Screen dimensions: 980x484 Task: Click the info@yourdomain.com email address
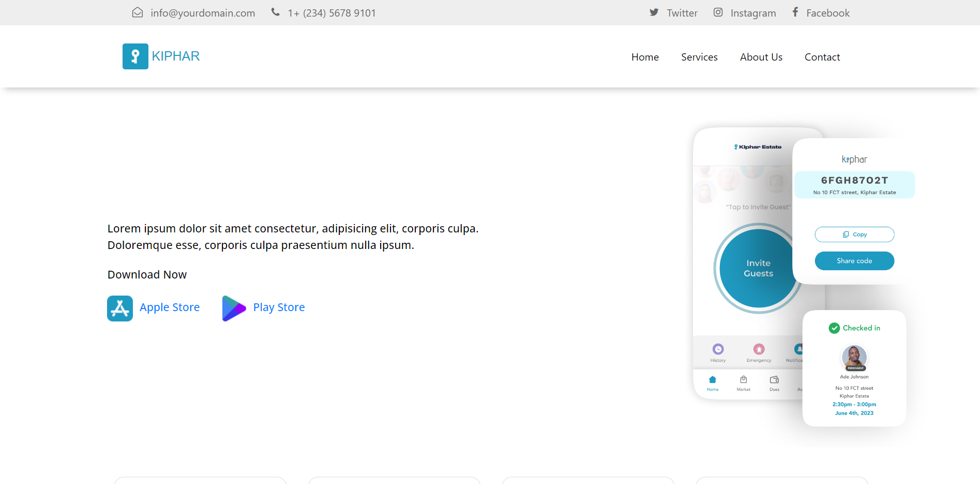[203, 13]
